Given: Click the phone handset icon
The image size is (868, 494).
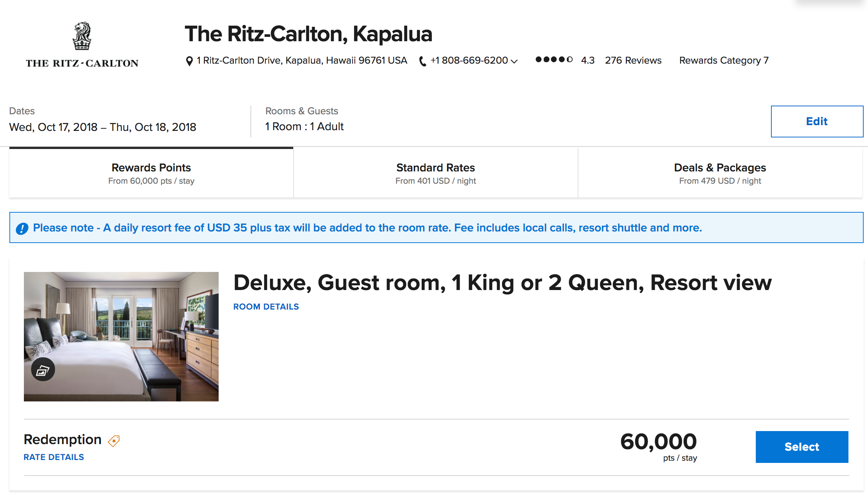Looking at the screenshot, I should coord(422,61).
